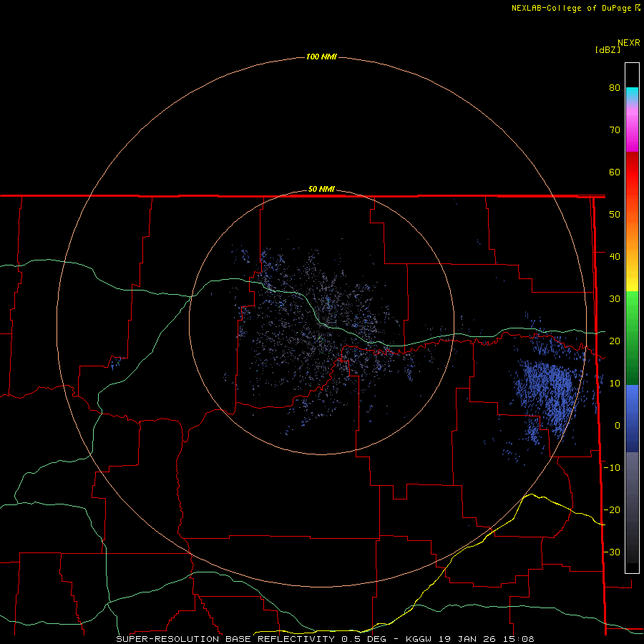Click the 80 dBZ scale value
The image size is (644, 644).
tap(615, 88)
